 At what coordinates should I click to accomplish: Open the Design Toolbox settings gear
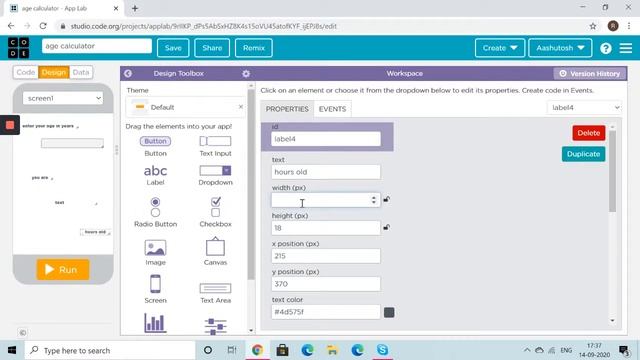click(246, 73)
